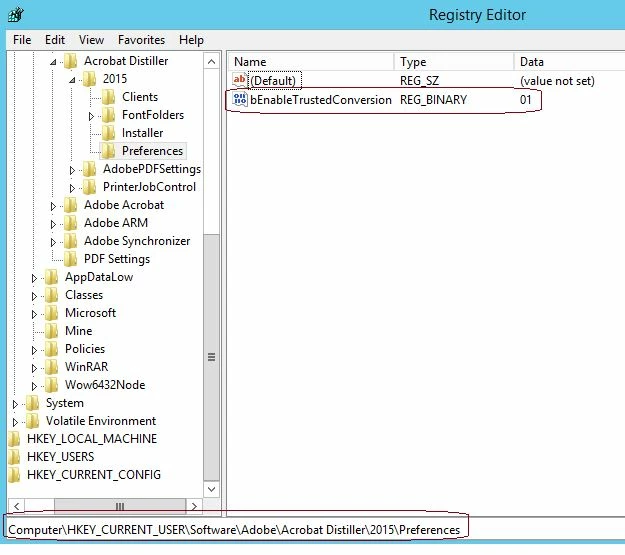Screen dimensions: 625x555
Task: Click the tree vertical scrollbar thumb
Action: tap(211, 357)
